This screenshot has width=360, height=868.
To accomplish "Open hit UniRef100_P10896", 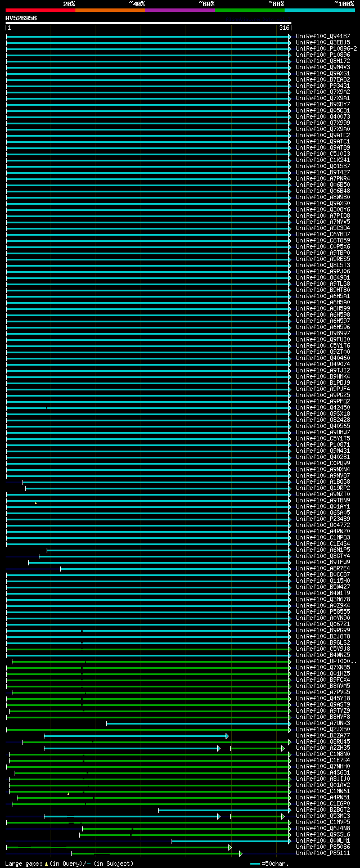I will tap(323, 55).
